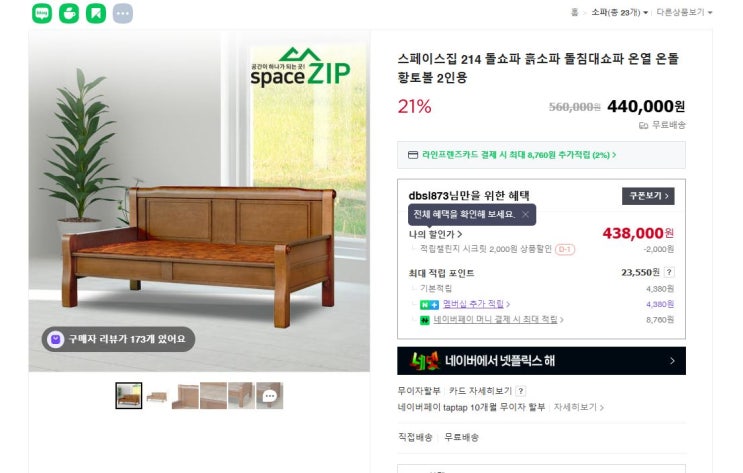
Task: Open more share options ellipsis icon
Action: click(123, 13)
